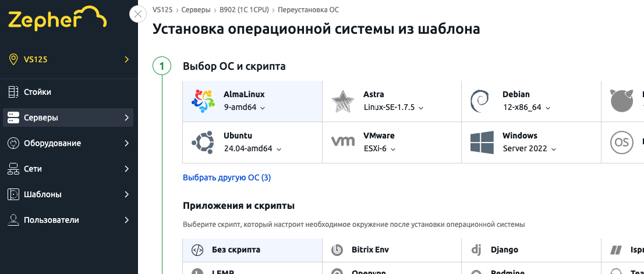Select the Без скрипта option
644x274 pixels.
[236, 250]
